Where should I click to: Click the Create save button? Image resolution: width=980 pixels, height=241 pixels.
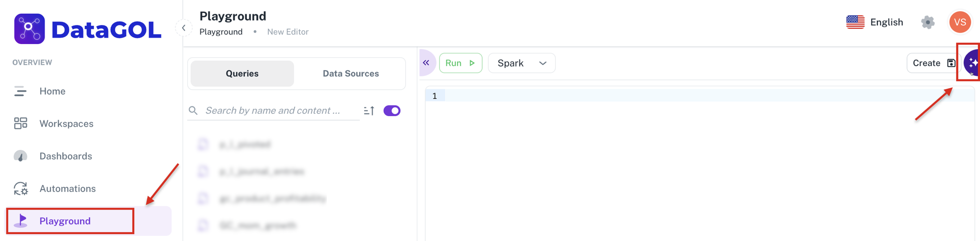(x=933, y=63)
